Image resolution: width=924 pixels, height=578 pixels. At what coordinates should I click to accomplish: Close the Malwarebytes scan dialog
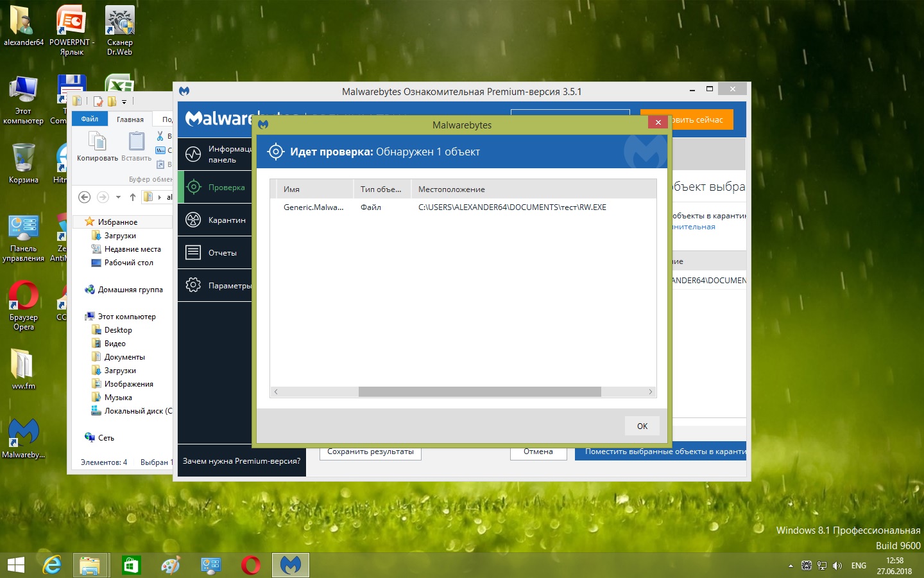pyautogui.click(x=658, y=122)
